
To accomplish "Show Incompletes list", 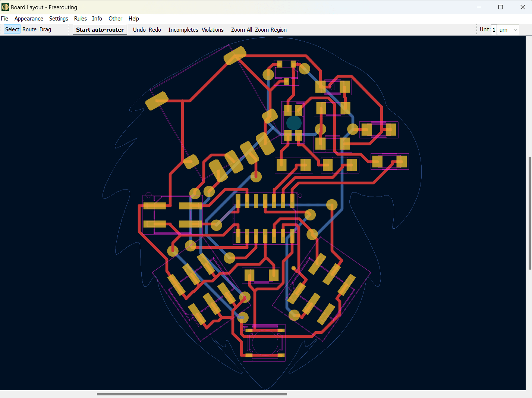I will pos(183,30).
